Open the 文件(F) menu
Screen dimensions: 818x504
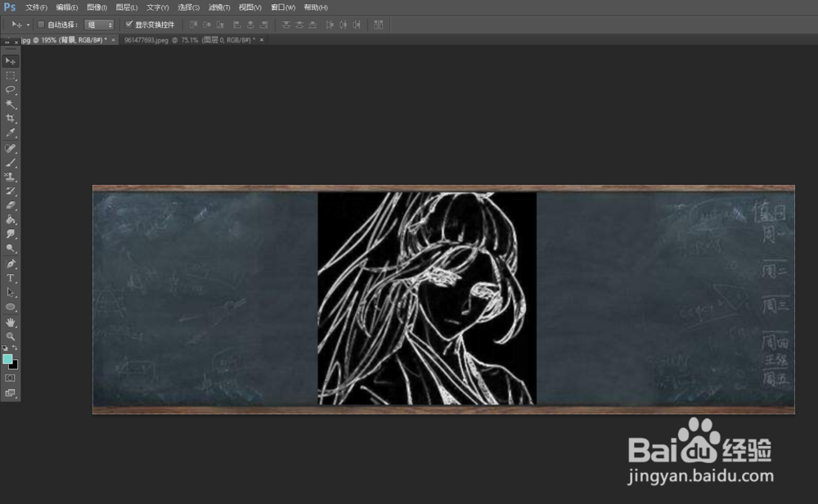[36, 7]
